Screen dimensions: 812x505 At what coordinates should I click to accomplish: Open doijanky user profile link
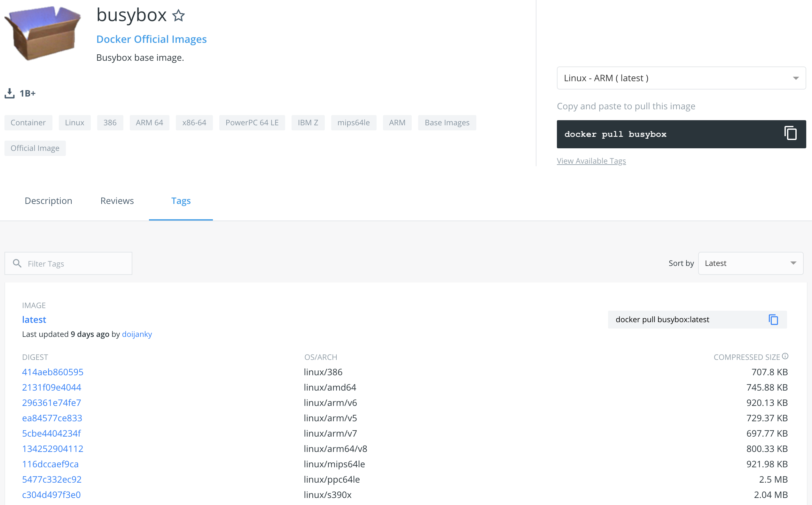coord(137,334)
